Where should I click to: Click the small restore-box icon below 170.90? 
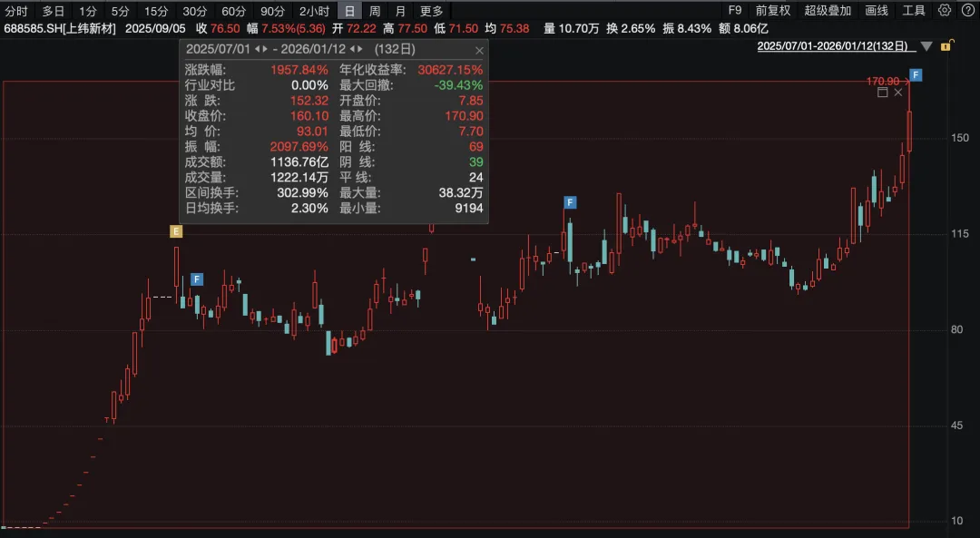pos(882,92)
